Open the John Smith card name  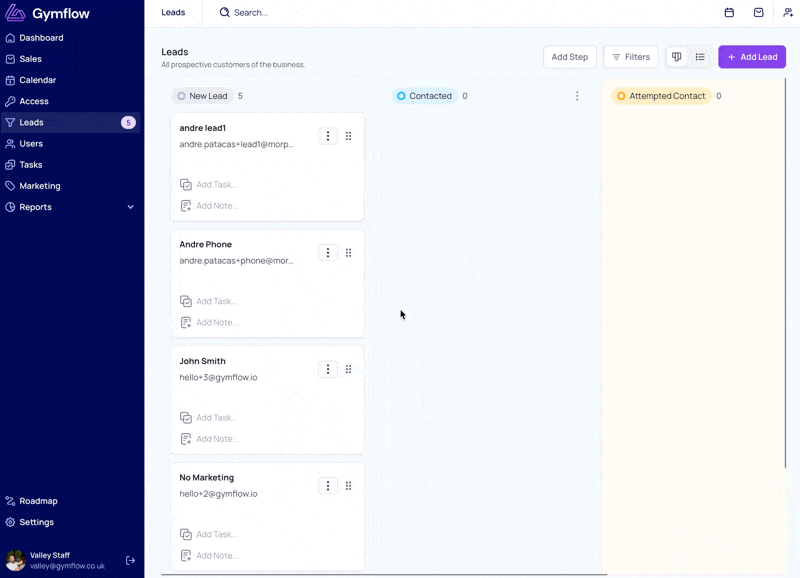coord(203,361)
